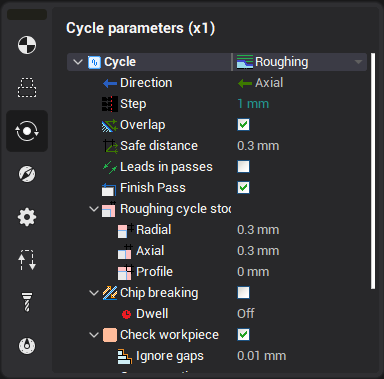384x379 pixels.
Task: Open the dashed workpiece container sidebar tab
Action: point(27,88)
